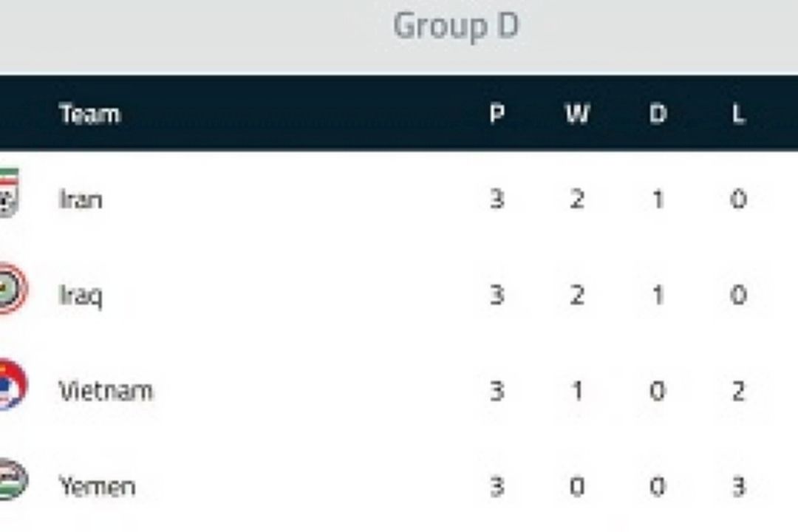The image size is (798, 532).
Task: Select the Yemen team name
Action: click(x=98, y=486)
